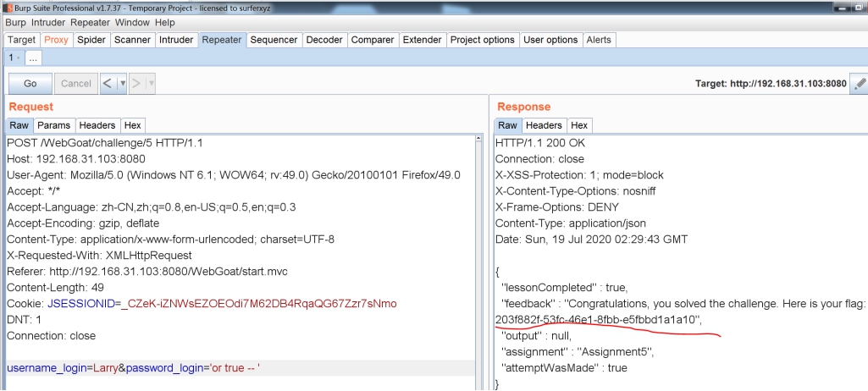
Task: Open the Project options tab
Action: pos(482,40)
